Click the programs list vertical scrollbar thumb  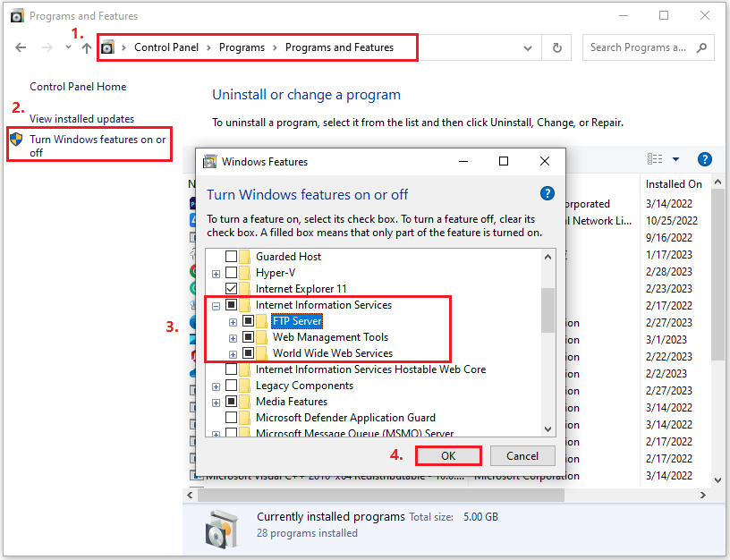pos(717,275)
